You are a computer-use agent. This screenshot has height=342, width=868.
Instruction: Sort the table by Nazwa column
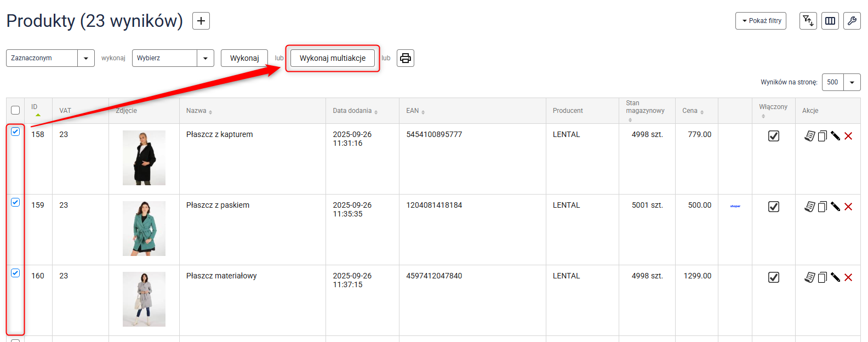click(196, 111)
